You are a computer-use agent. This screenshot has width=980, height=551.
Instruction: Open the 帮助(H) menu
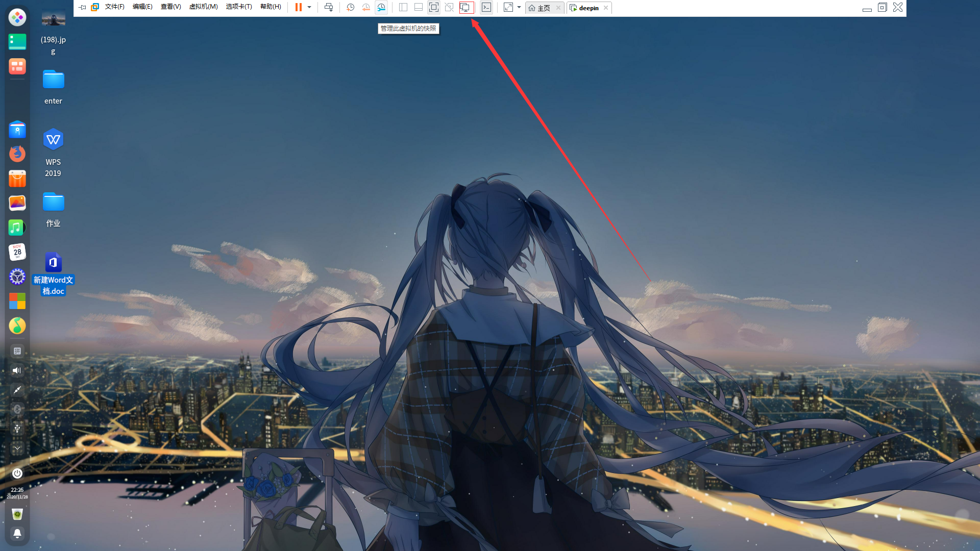click(271, 7)
